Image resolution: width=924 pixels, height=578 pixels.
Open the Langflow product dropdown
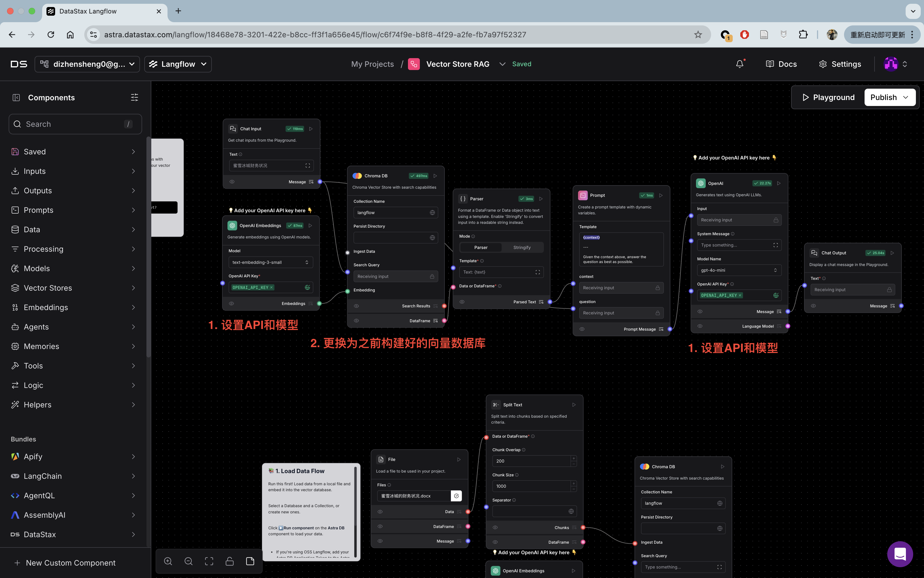pos(178,64)
